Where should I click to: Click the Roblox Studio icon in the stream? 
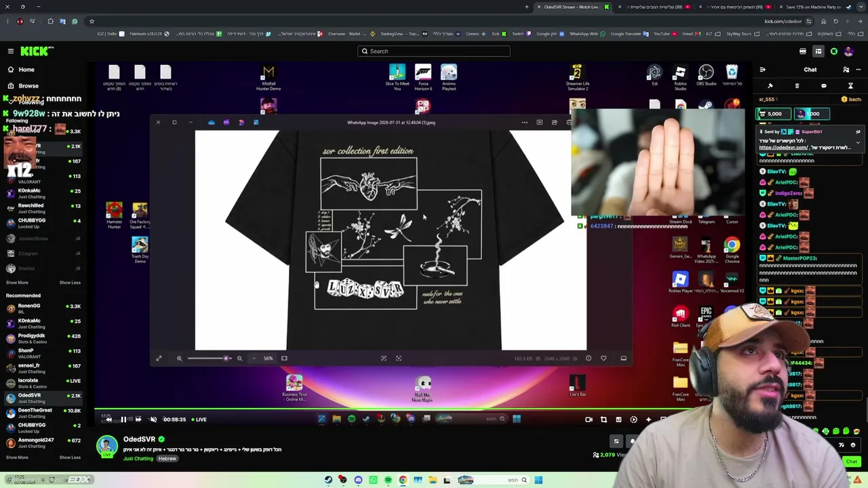tap(680, 77)
